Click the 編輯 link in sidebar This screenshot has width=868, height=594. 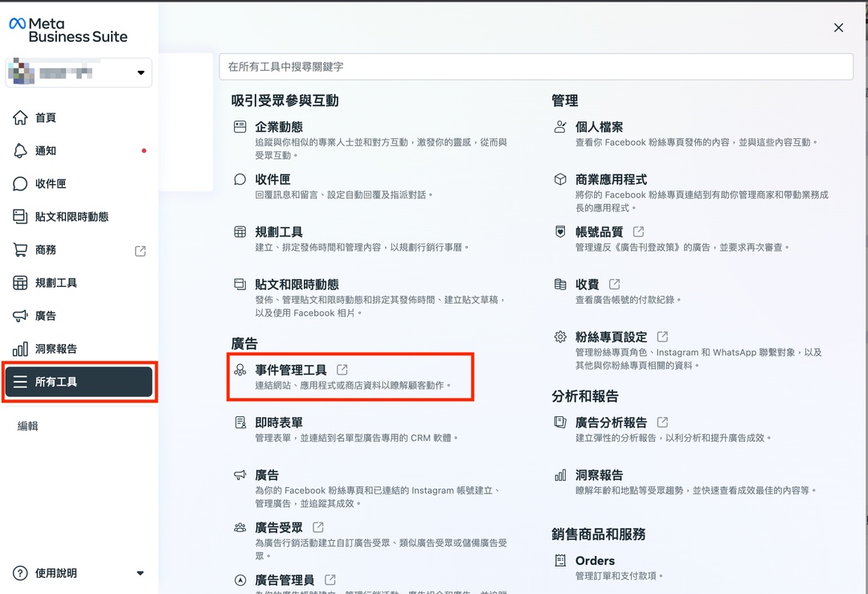tap(28, 426)
